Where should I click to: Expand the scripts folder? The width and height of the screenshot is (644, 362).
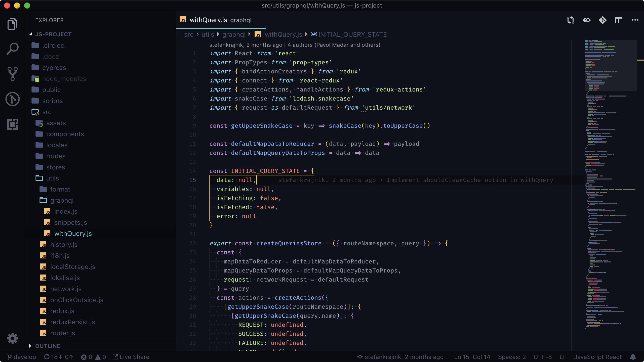[101, 101]
